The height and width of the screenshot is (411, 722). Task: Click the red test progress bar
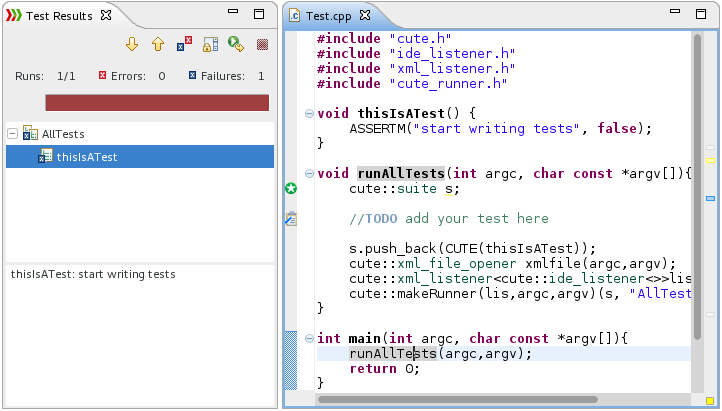(x=157, y=103)
